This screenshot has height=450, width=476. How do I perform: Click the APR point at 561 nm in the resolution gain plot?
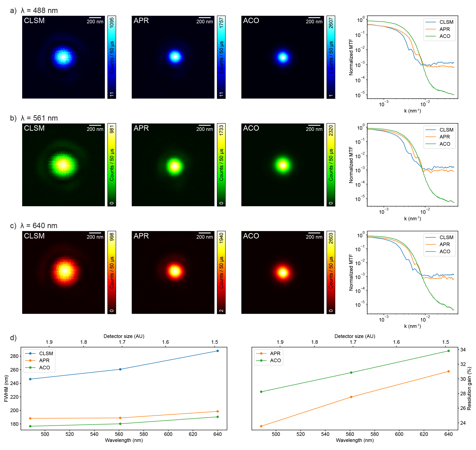[351, 397]
